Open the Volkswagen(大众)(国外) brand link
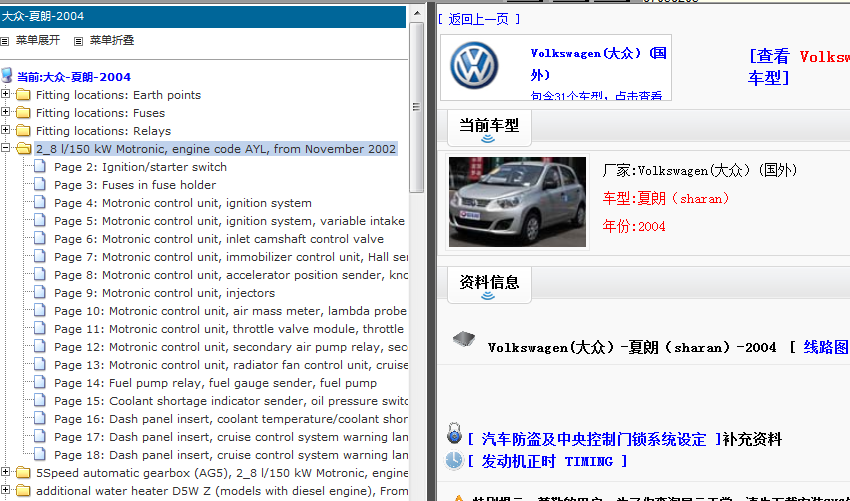 [x=598, y=64]
